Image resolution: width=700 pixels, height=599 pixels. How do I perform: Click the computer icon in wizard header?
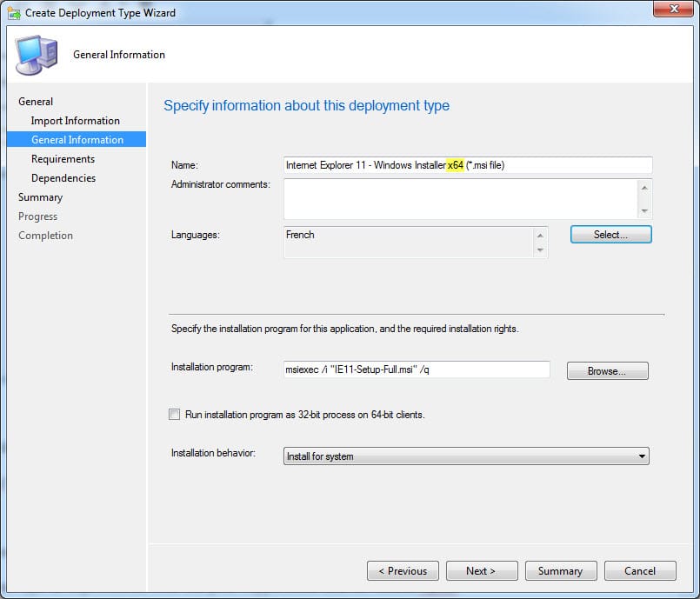click(x=37, y=55)
